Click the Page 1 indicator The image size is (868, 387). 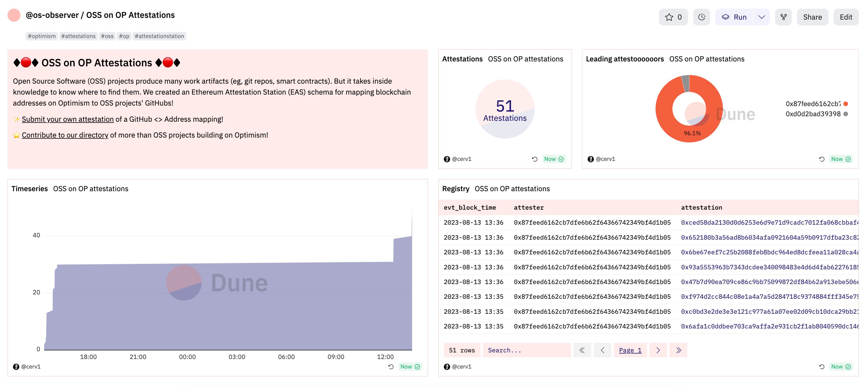(x=630, y=350)
